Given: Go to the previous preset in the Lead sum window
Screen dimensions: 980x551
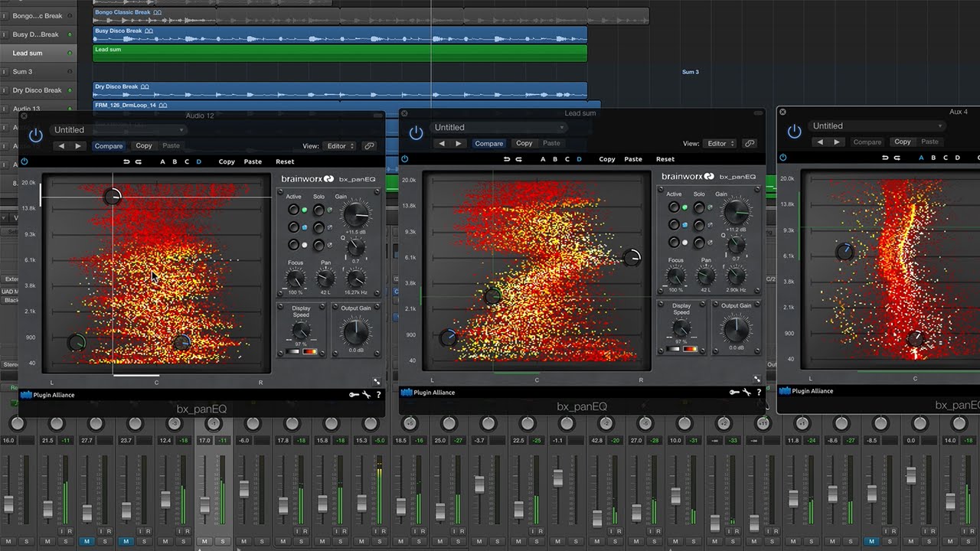Looking at the screenshot, I should click(441, 144).
